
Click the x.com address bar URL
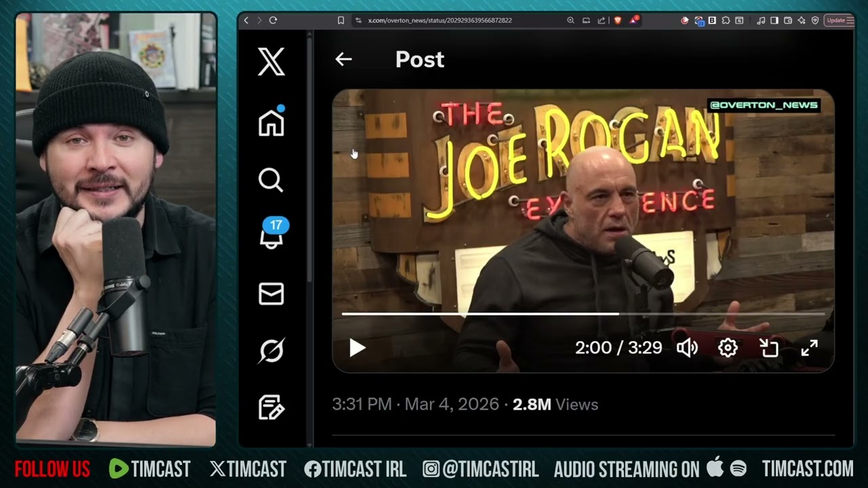coord(439,20)
